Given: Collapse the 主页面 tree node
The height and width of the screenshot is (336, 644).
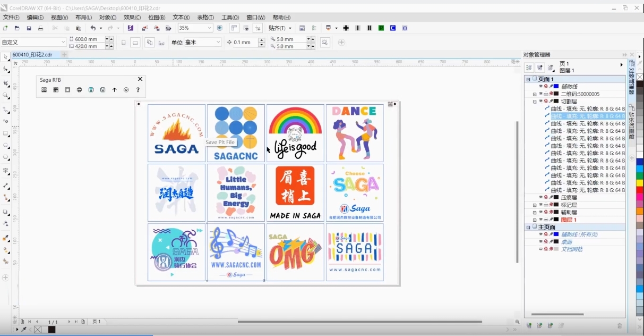Looking at the screenshot, I should tap(528, 227).
